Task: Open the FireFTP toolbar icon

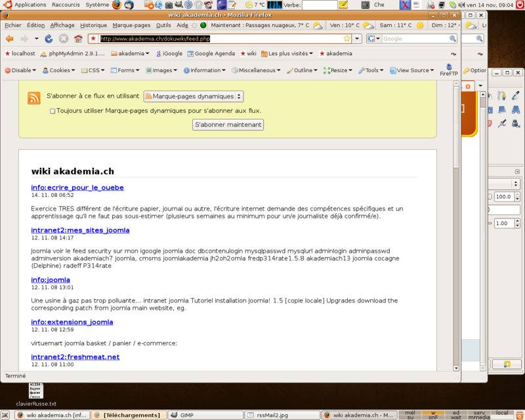Action: tap(449, 70)
